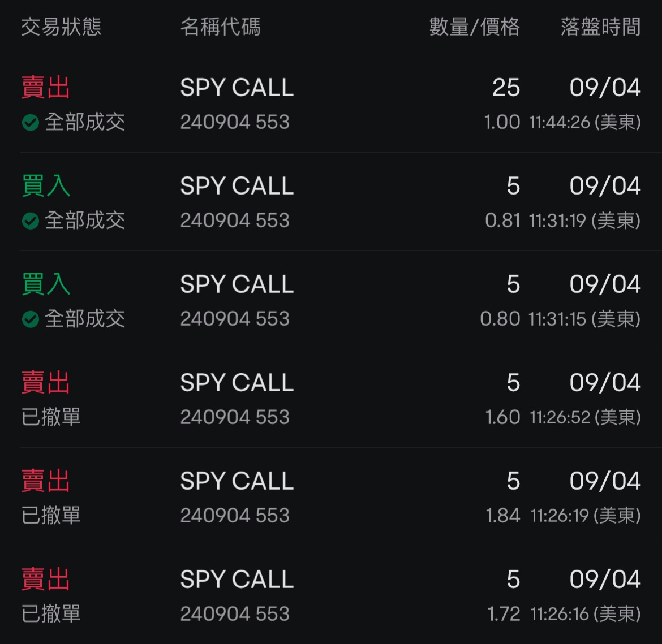Click the 1.00 fill price
This screenshot has width=662, height=644.
[502, 122]
